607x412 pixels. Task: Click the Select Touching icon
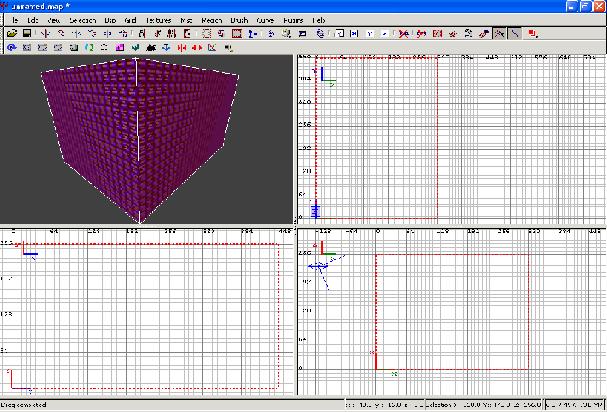click(x=158, y=34)
